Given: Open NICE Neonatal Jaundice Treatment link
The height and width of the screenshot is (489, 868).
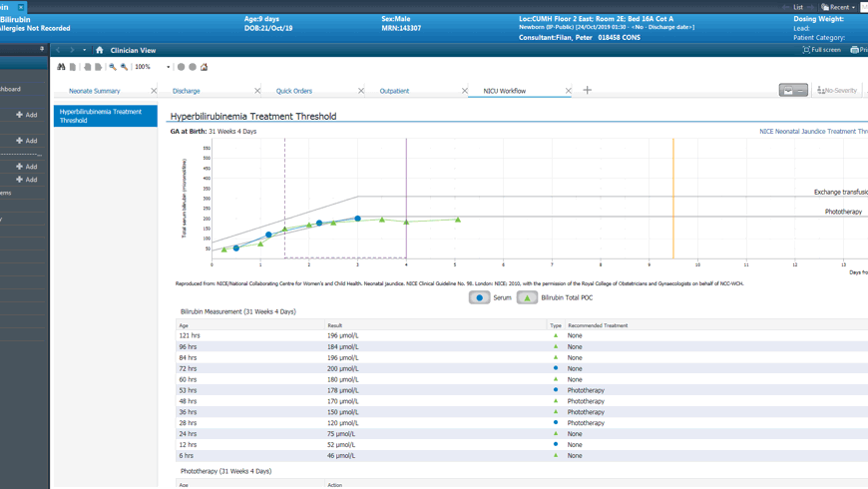Looking at the screenshot, I should coord(812,132).
